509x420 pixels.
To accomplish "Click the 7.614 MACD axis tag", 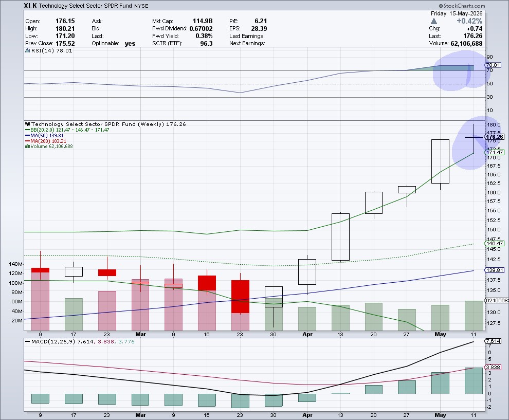I will tap(493, 341).
